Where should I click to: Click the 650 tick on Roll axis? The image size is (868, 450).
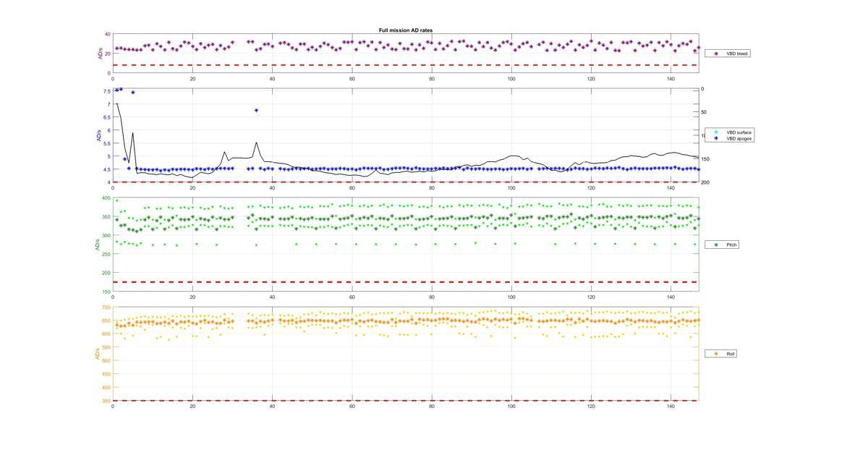click(x=106, y=320)
